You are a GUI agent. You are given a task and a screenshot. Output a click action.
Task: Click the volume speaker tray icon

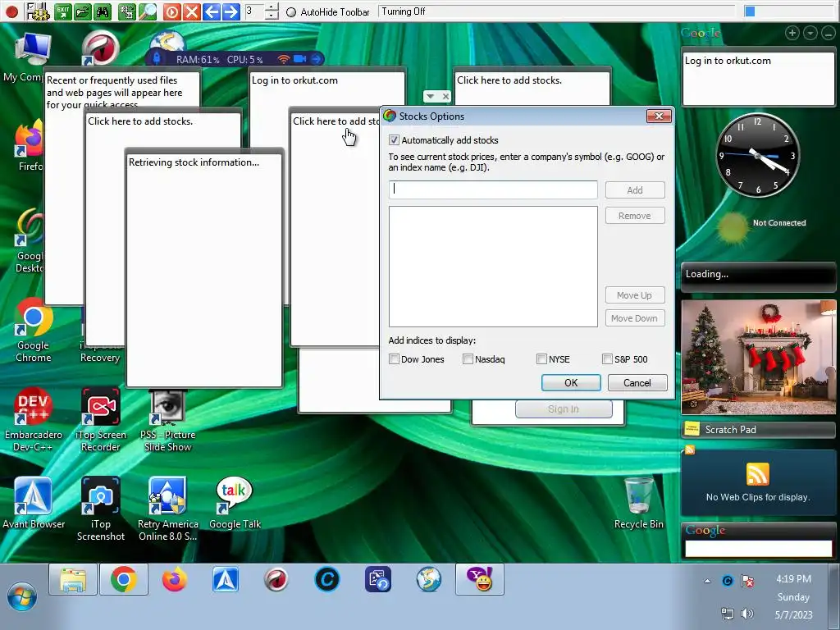[x=747, y=614]
